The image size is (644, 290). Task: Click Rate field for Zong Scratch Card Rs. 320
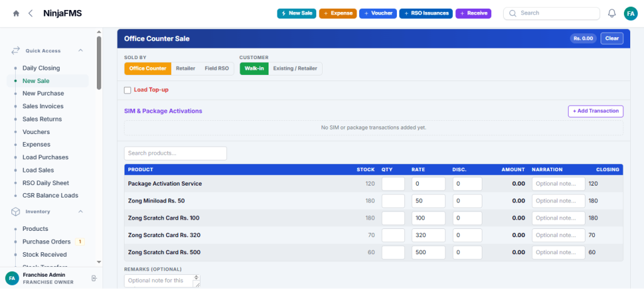[x=428, y=235]
